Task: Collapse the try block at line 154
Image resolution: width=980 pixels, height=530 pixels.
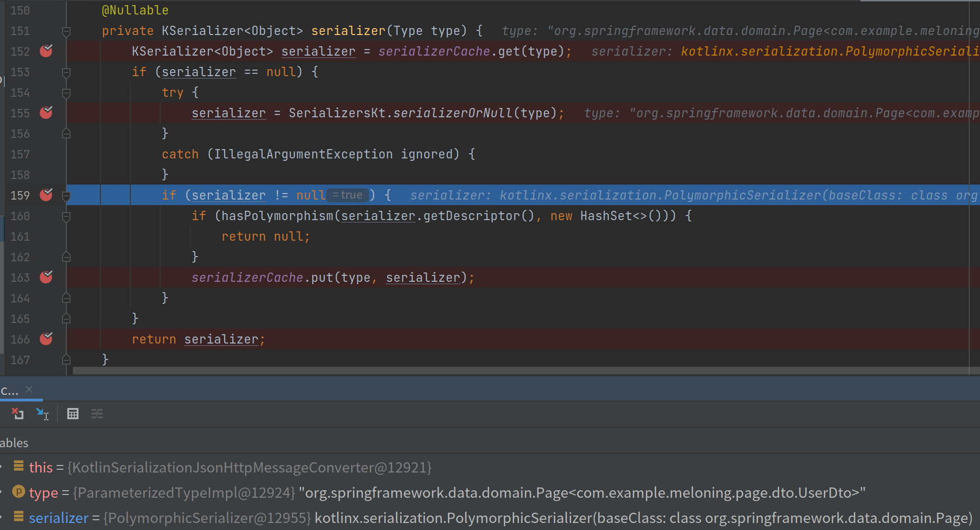Action: tap(66, 93)
